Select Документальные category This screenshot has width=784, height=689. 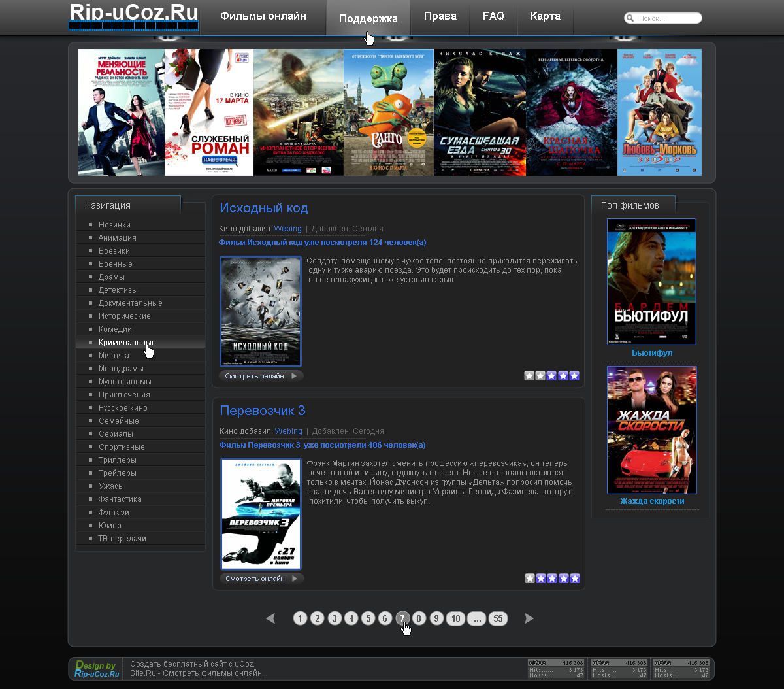click(140, 303)
